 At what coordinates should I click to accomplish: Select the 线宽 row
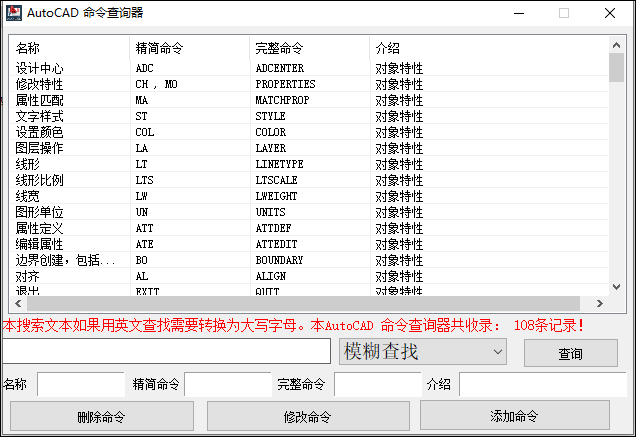309,196
